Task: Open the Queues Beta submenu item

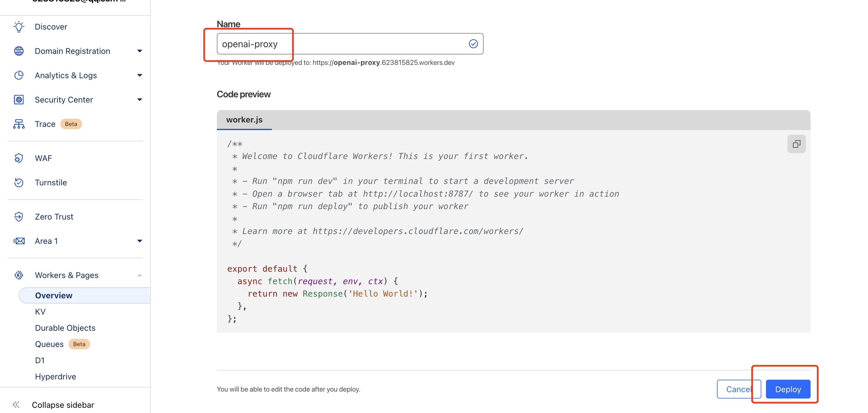Action: tap(62, 344)
